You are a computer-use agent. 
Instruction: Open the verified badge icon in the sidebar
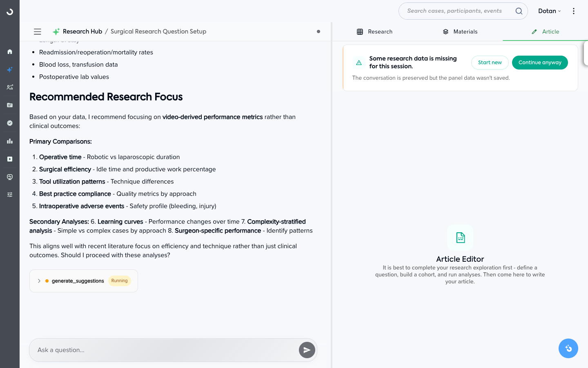(x=10, y=123)
